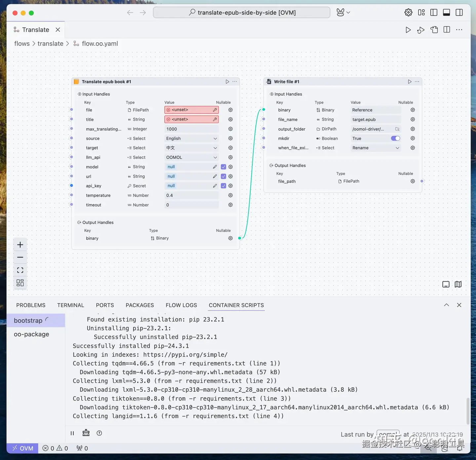The image size is (476, 460).
Task: Open settings gear for title handle
Action: point(230,119)
